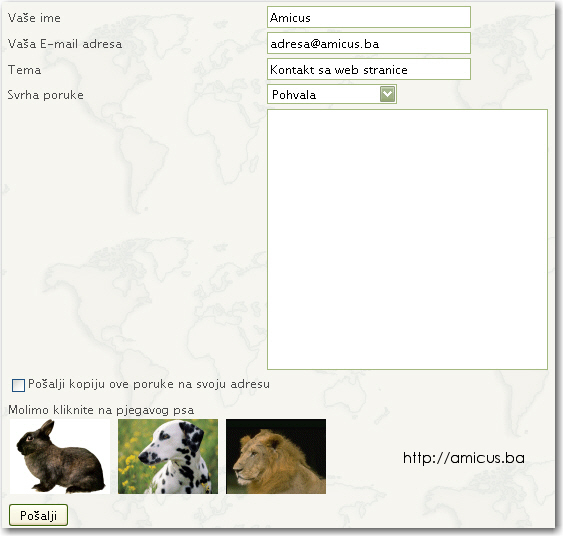Click the 'Tema' label

pyautogui.click(x=24, y=70)
